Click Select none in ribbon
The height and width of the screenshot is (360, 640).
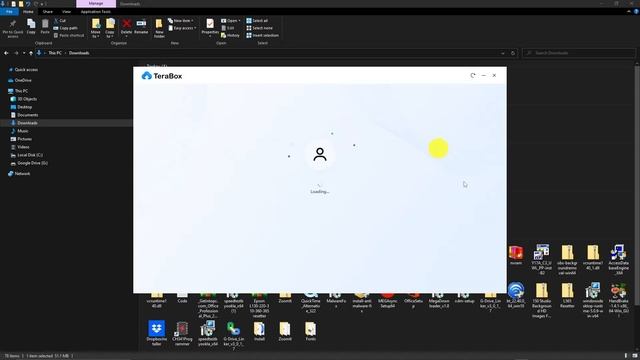259,28
